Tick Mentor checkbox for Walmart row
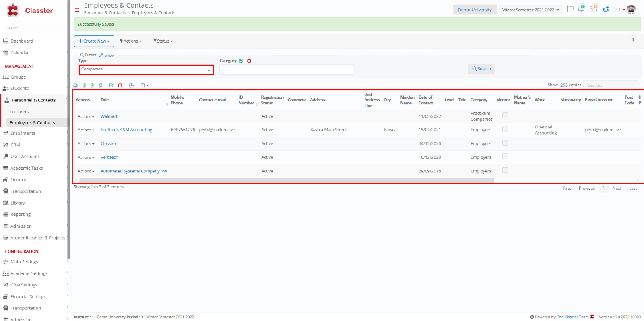The height and width of the screenshot is (321, 644). point(505,115)
